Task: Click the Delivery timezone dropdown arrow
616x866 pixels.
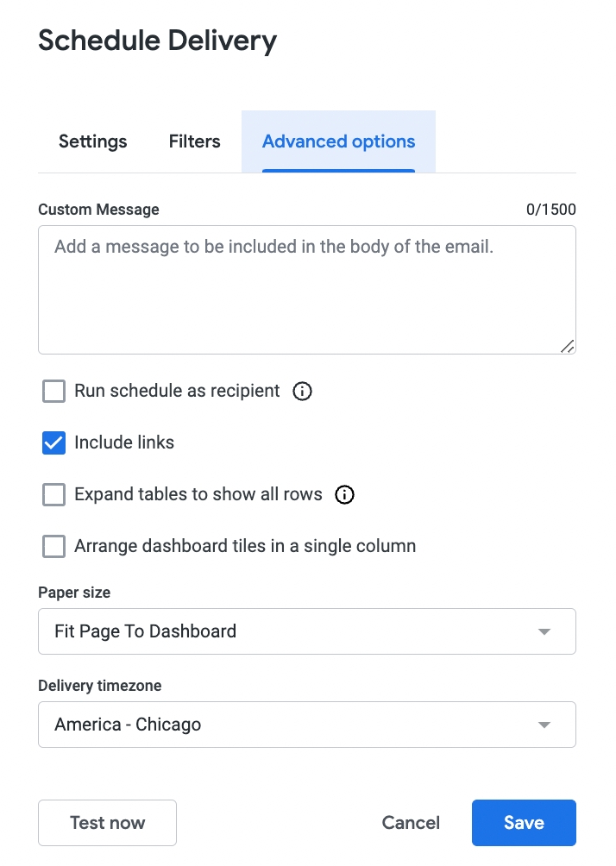Action: tap(544, 725)
